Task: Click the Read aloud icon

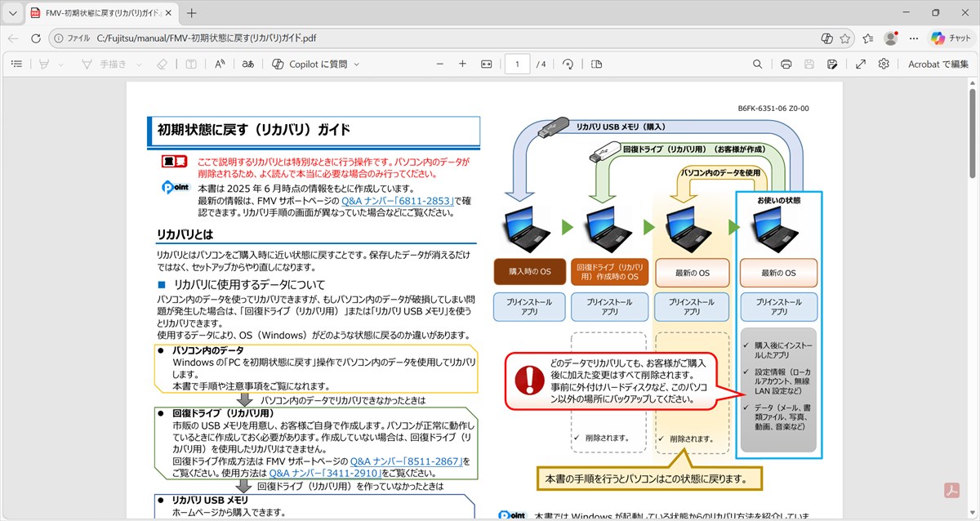Action: click(220, 64)
